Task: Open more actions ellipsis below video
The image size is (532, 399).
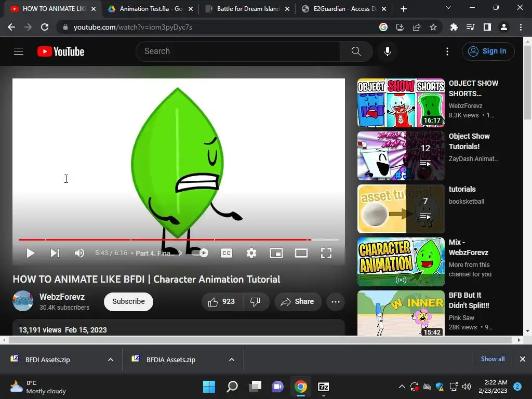Action: click(x=336, y=302)
